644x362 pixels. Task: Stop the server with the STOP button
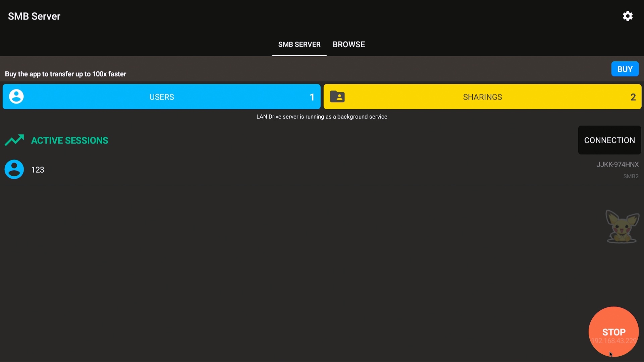click(x=613, y=332)
